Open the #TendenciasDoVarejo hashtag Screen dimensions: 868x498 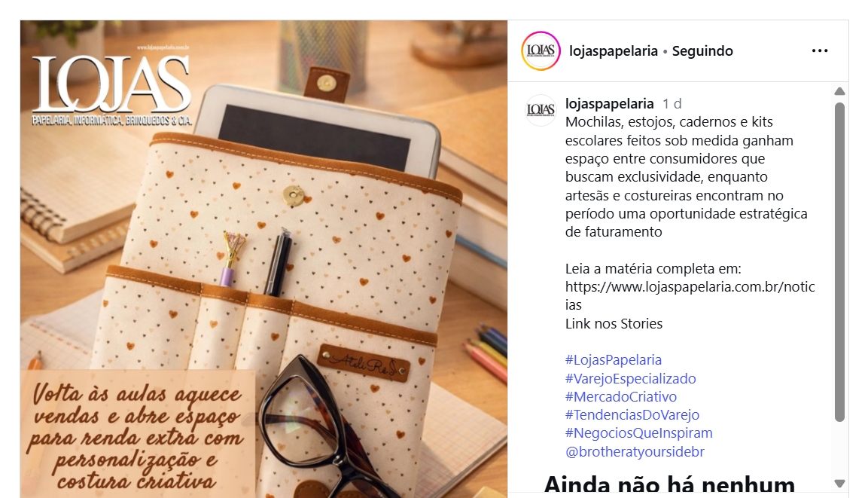(632, 415)
